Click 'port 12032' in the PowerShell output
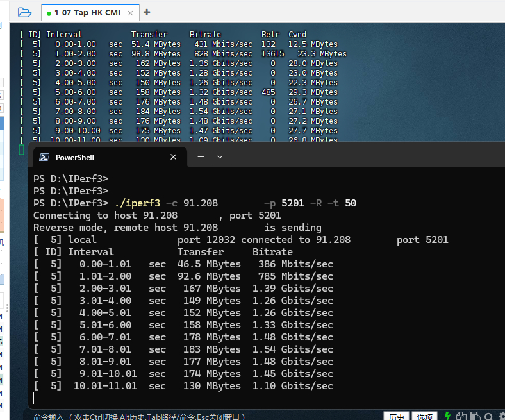 (x=206, y=240)
